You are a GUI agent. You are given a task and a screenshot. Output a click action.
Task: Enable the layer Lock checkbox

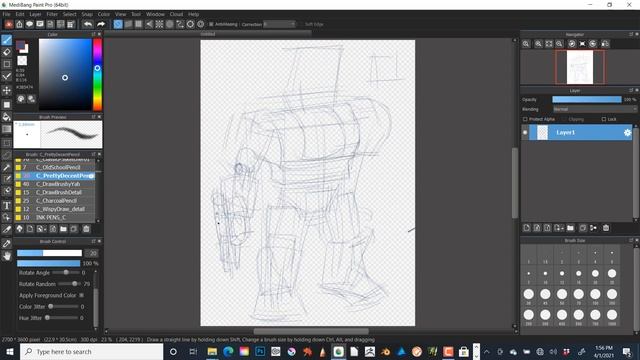point(604,119)
